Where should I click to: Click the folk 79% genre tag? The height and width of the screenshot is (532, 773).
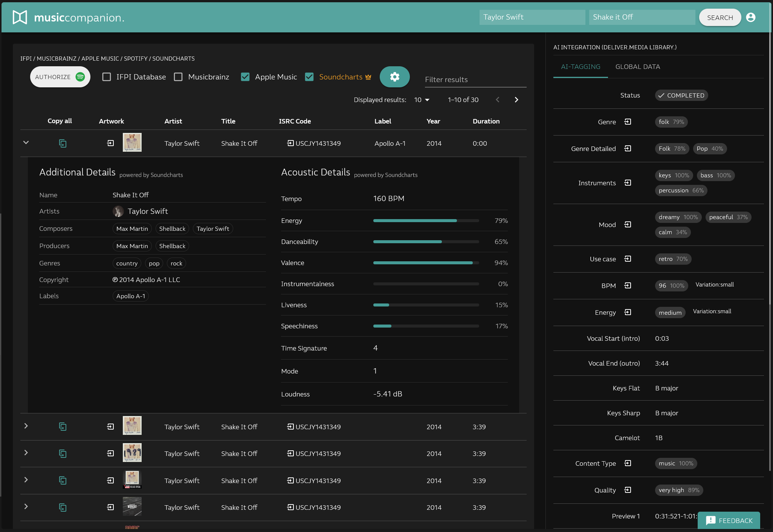pyautogui.click(x=671, y=122)
